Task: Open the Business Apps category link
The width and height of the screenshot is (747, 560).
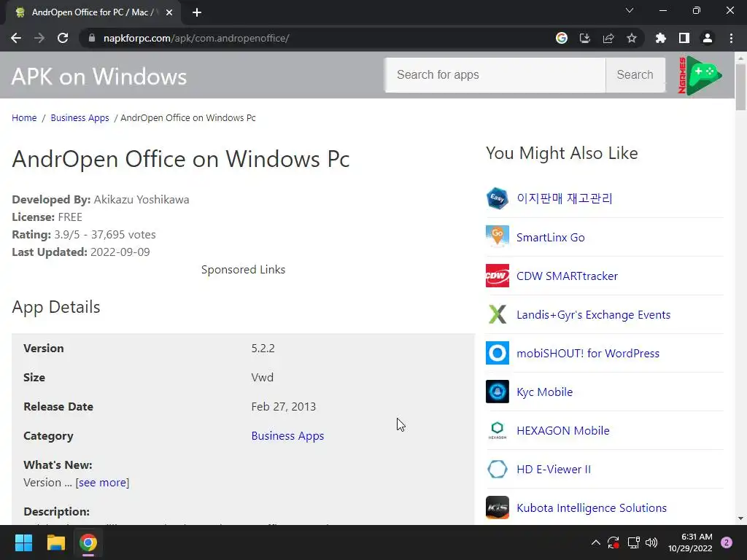Action: [x=287, y=436]
